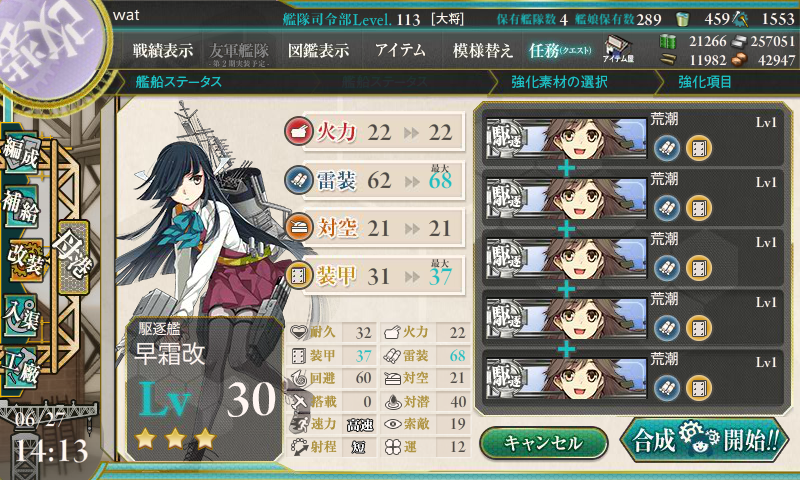Select the first 荒潮 material ship slot
Image resolution: width=800 pixels, height=480 pixels.
click(633, 138)
